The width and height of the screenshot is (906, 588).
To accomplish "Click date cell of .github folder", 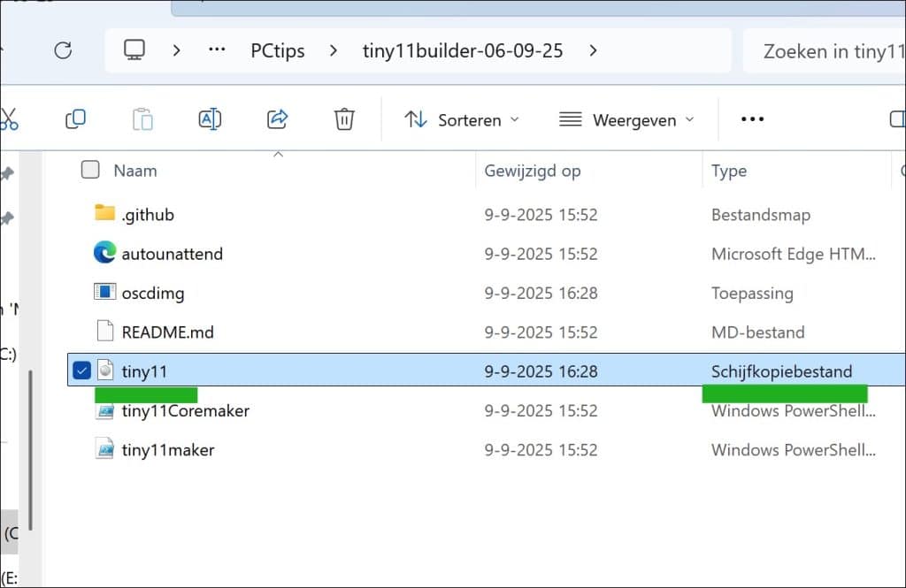I will 541,214.
